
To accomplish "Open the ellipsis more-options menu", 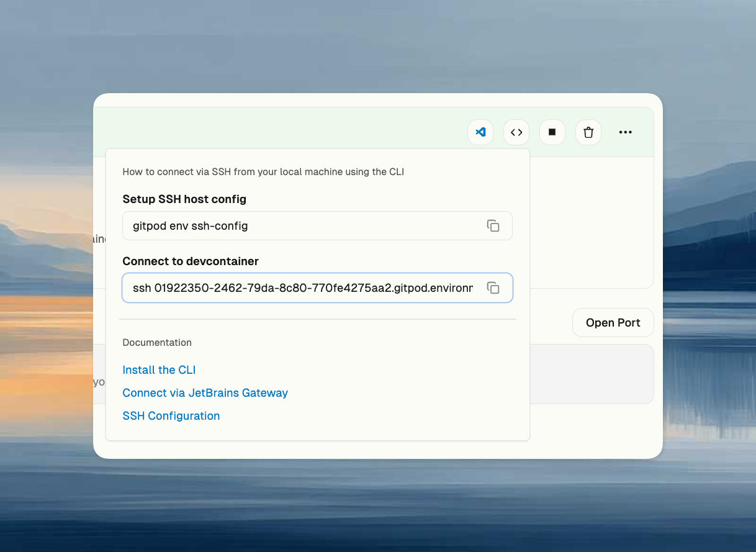I will [x=625, y=132].
